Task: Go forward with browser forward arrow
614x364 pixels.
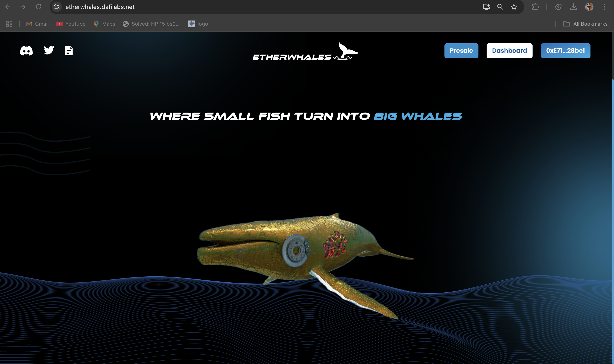Action: 23,7
